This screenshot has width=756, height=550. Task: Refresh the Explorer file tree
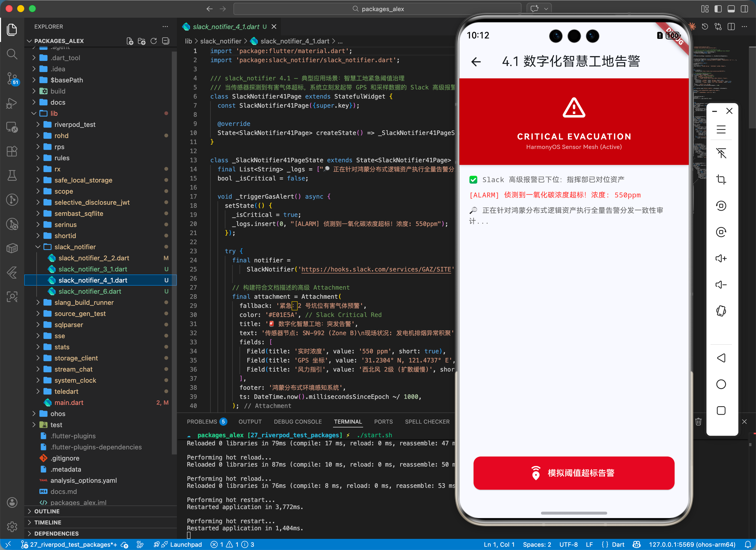click(x=153, y=41)
